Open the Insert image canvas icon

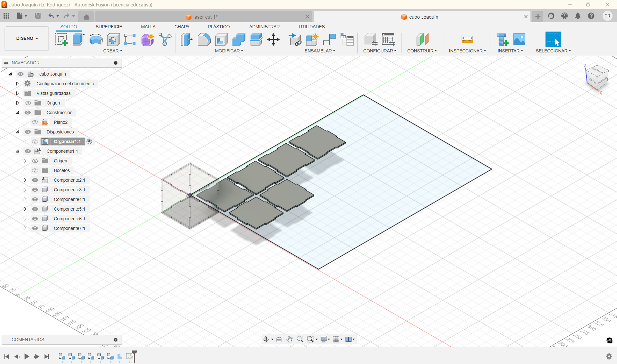coord(519,40)
